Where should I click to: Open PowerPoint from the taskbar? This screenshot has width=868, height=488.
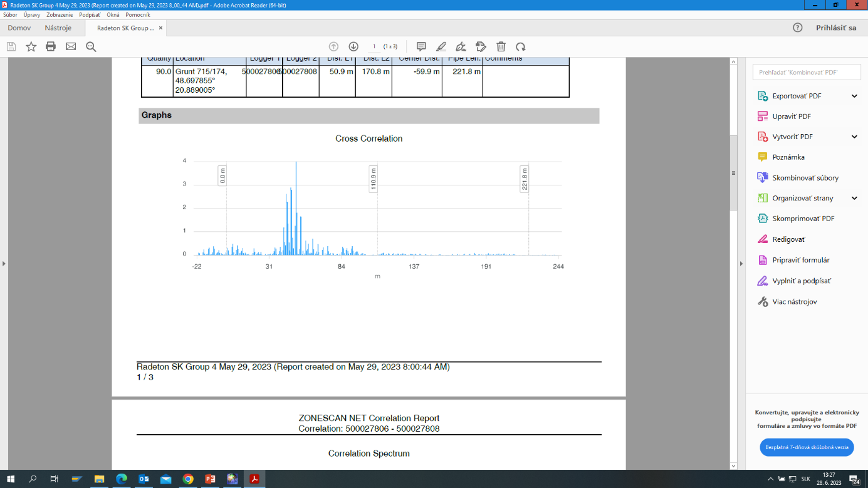tap(210, 479)
